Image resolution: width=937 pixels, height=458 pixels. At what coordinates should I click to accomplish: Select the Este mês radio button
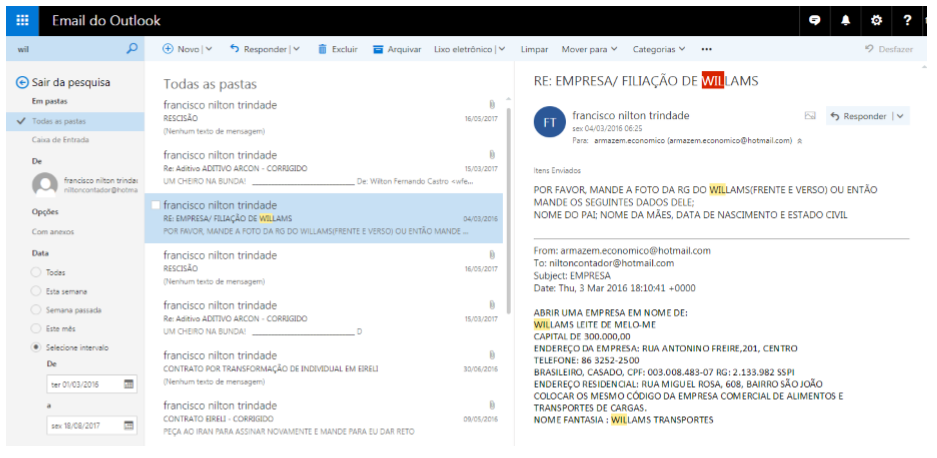pos(36,329)
